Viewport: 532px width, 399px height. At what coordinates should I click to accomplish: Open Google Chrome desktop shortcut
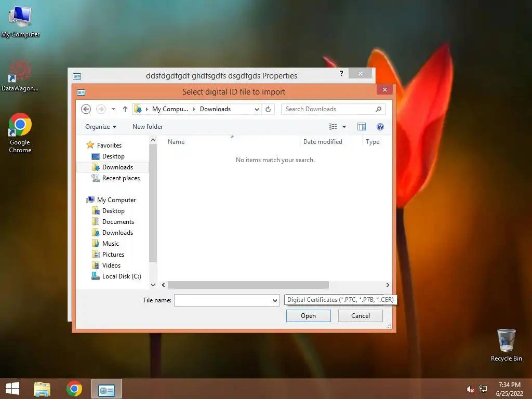pos(20,133)
